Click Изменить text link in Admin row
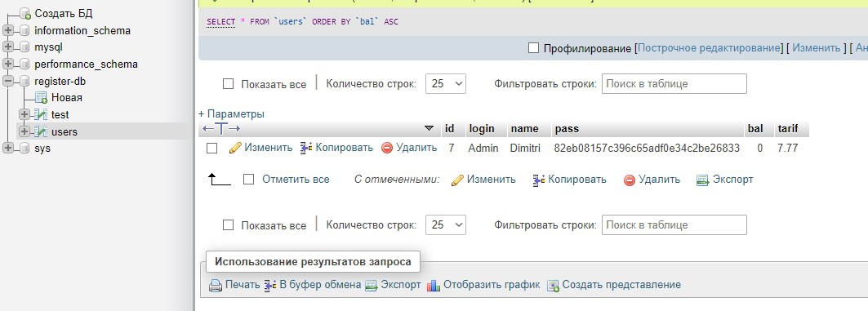This screenshot has height=311, width=868. point(269,148)
